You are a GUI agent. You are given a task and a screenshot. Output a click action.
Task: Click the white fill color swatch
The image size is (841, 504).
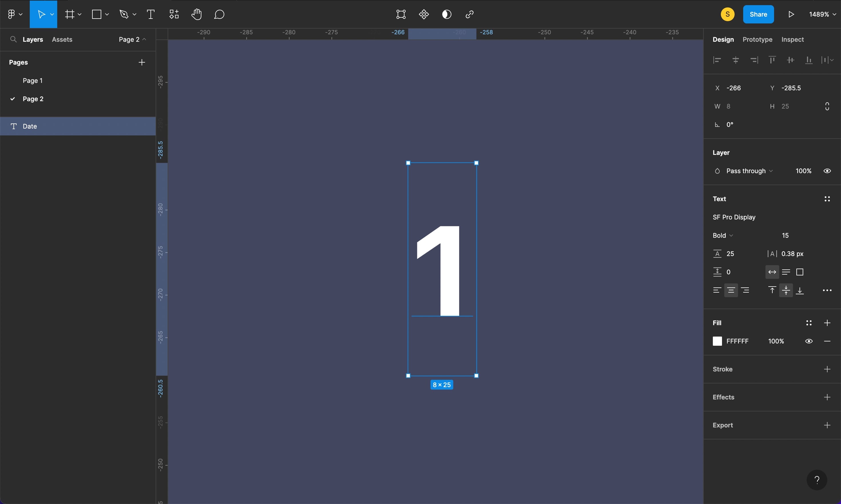[717, 341]
